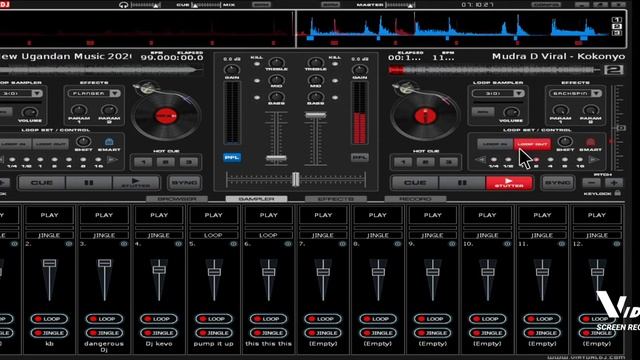Open the left deck Flanger effect dropdown
This screenshot has height=360, width=640.
(115, 93)
